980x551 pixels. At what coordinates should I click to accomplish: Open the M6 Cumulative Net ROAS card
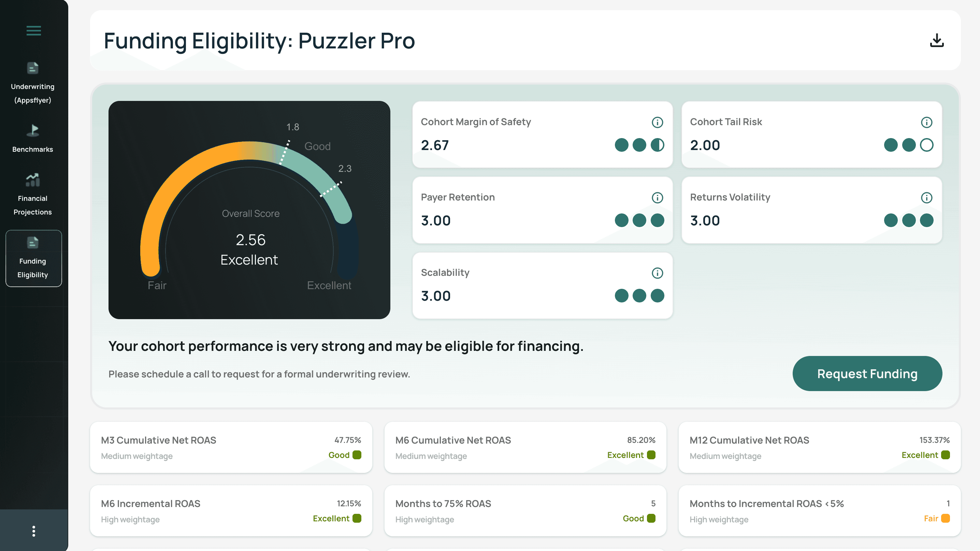[525, 447]
